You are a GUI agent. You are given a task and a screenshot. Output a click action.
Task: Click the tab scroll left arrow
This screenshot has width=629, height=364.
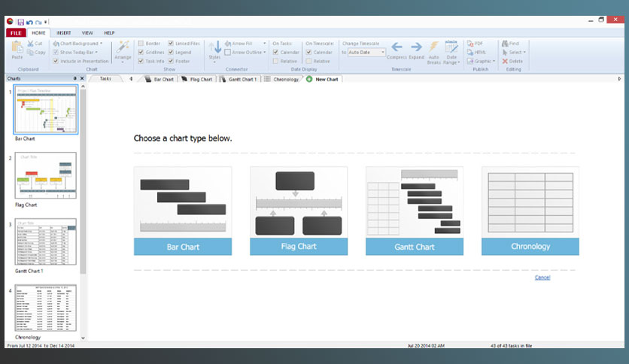pos(131,79)
